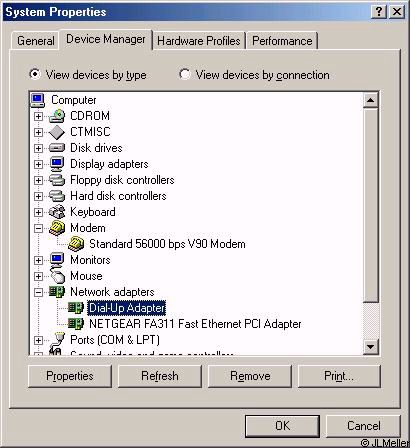Viewport: 410px width, 448px height.
Task: Open Properties for the selected device
Action: pos(70,376)
